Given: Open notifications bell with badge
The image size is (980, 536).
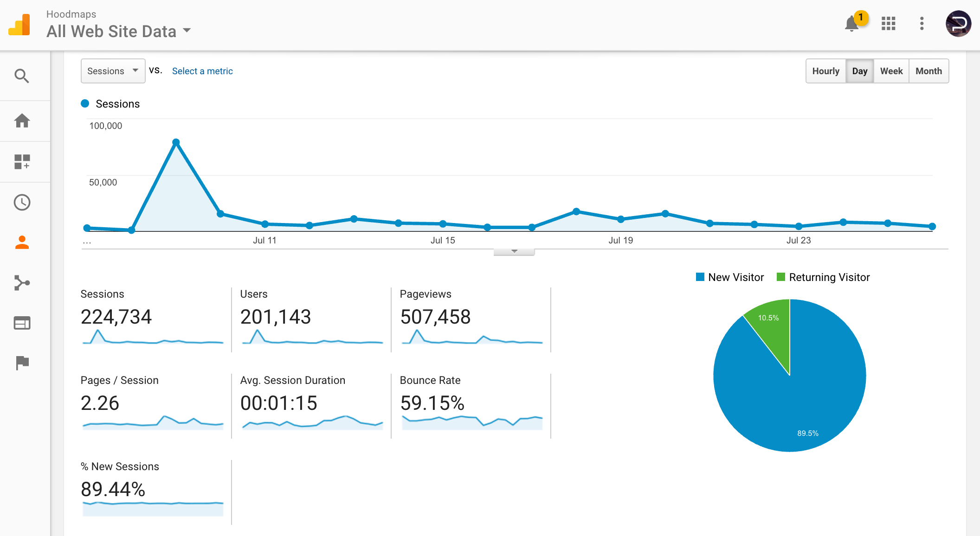Looking at the screenshot, I should (852, 23).
